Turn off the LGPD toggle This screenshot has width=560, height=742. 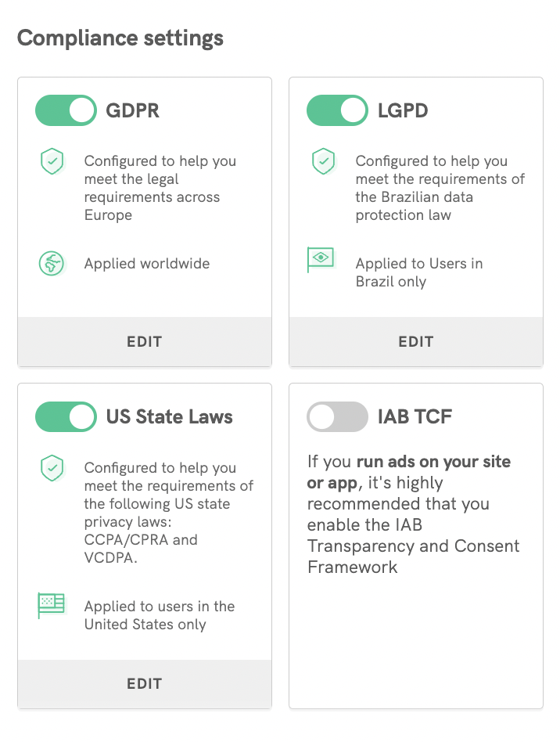pyautogui.click(x=337, y=111)
